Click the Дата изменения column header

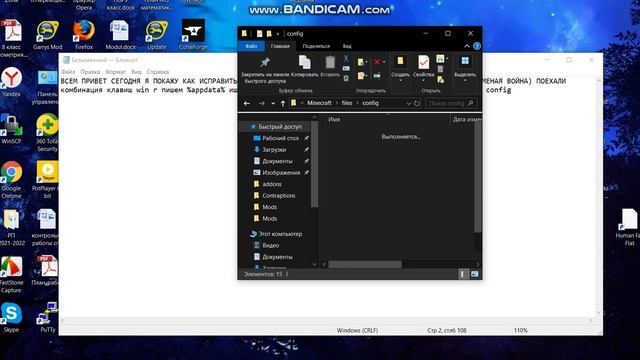click(466, 120)
